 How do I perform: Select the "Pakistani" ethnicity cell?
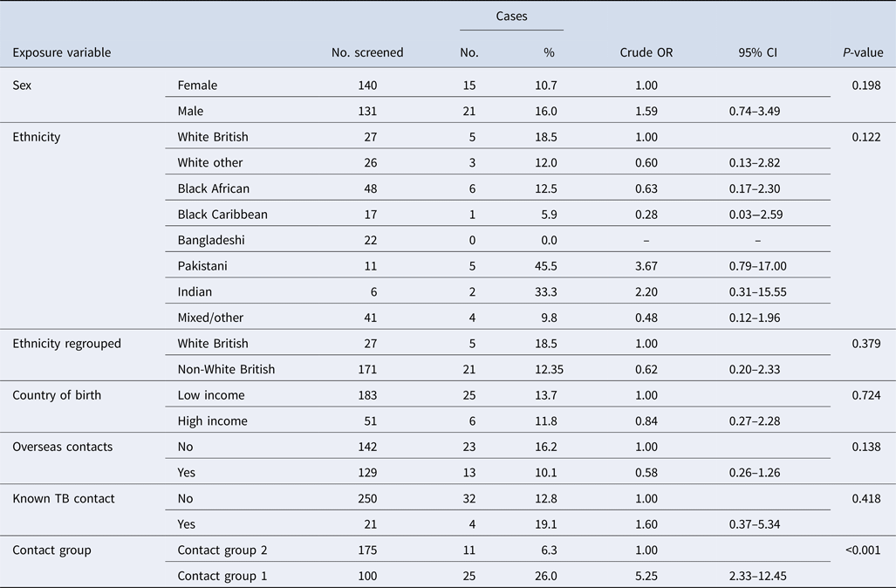[x=203, y=266]
